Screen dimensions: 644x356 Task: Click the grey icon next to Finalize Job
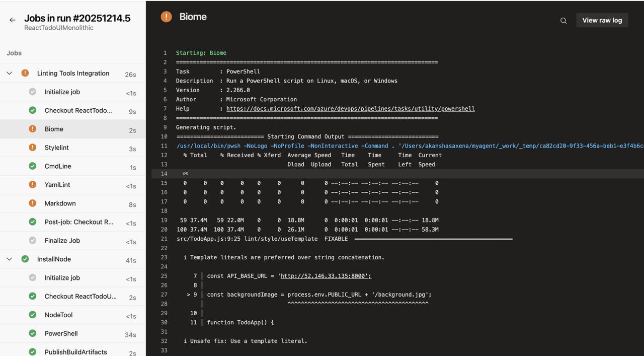click(x=33, y=241)
